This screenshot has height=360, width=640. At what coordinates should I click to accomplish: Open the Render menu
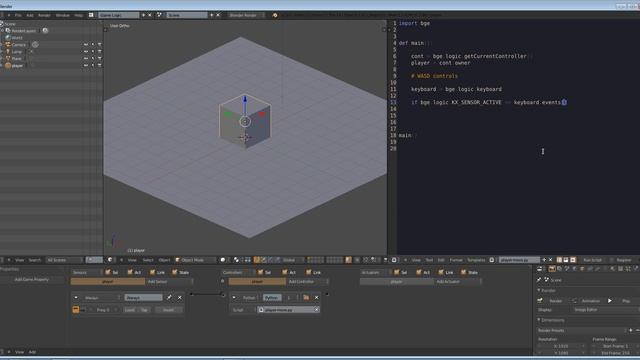pos(44,15)
